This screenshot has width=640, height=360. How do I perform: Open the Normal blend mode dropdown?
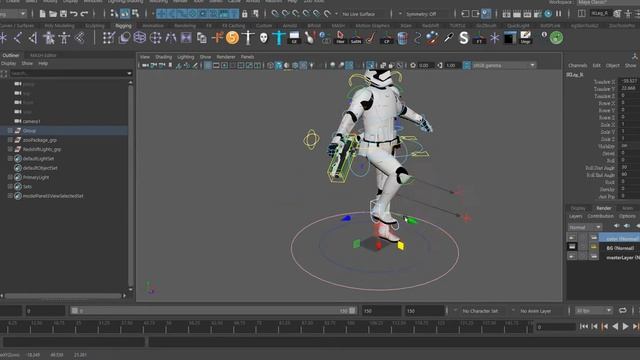click(x=585, y=227)
